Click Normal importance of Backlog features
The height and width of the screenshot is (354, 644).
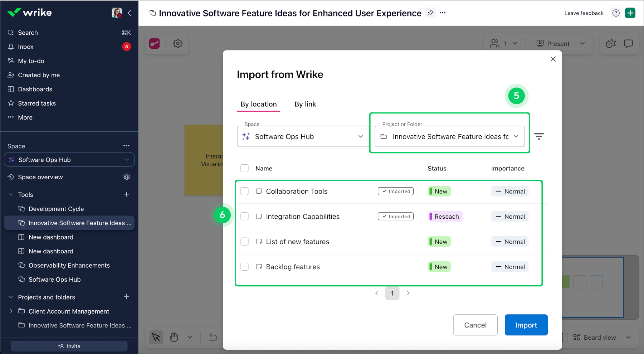[x=510, y=267]
